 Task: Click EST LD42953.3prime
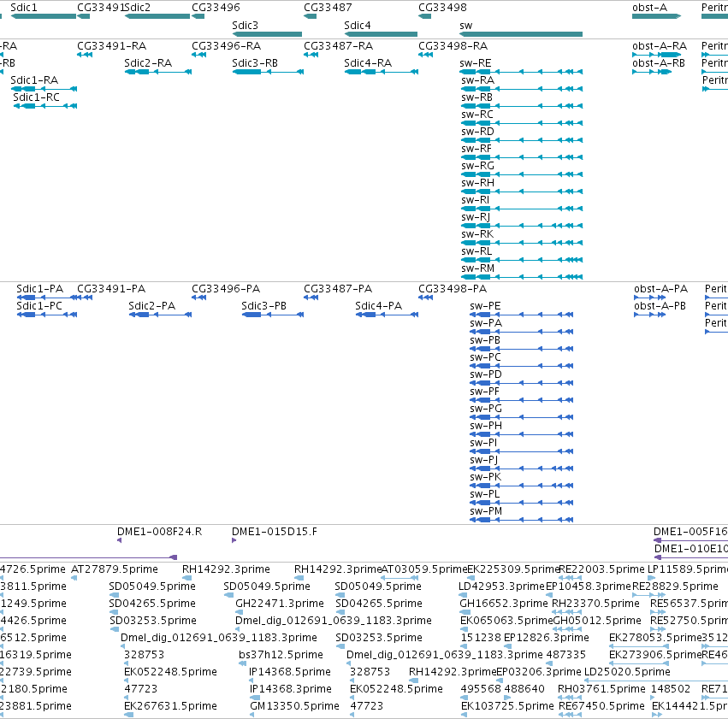click(464, 595)
